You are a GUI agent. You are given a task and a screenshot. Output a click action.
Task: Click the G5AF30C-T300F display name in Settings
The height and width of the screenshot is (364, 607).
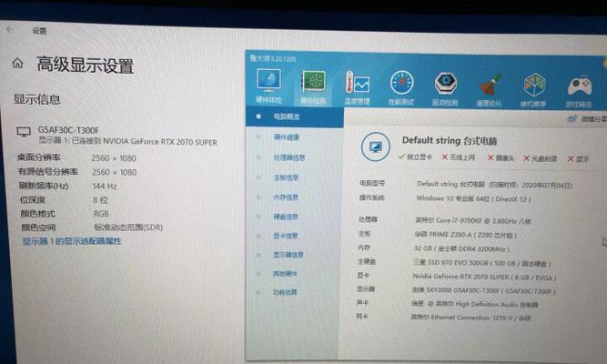68,130
